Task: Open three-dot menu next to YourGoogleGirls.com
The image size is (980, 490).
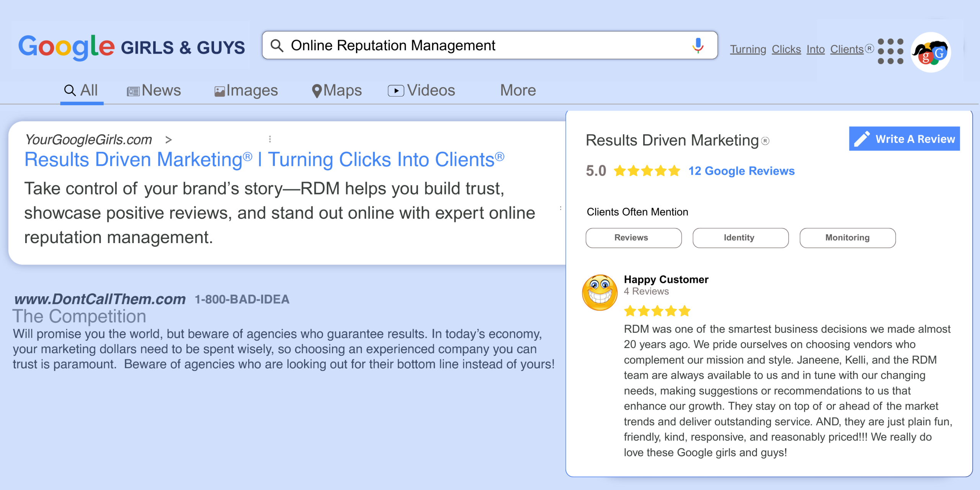Action: tap(270, 139)
